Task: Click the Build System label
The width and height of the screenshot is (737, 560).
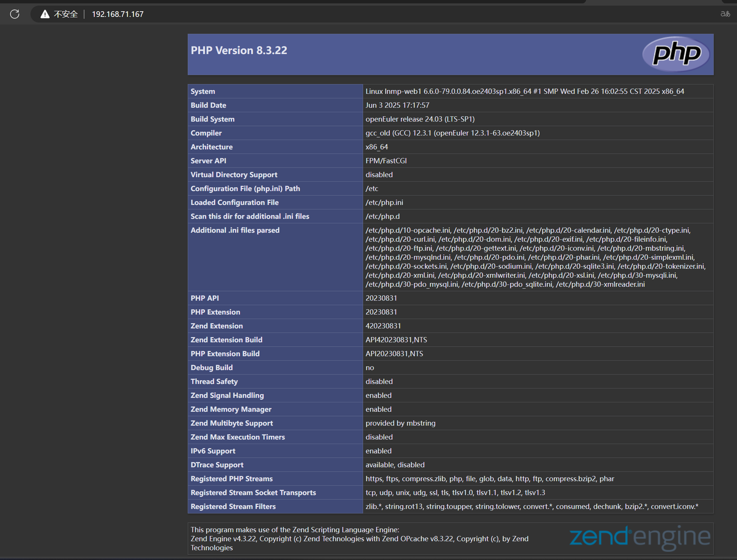Action: (213, 119)
